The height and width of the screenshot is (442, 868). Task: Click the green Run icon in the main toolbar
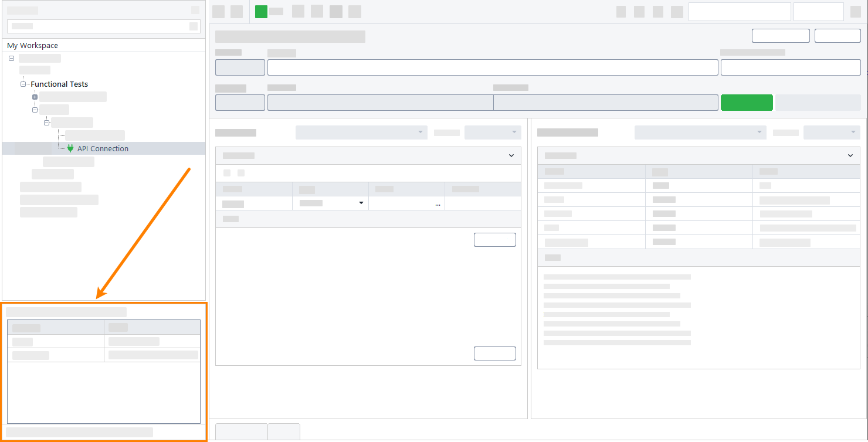click(260, 11)
